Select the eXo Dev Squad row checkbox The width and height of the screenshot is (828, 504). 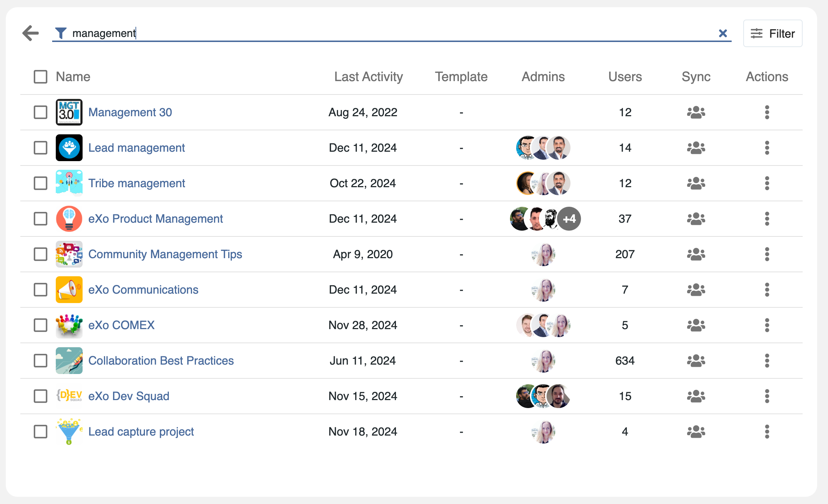[41, 396]
